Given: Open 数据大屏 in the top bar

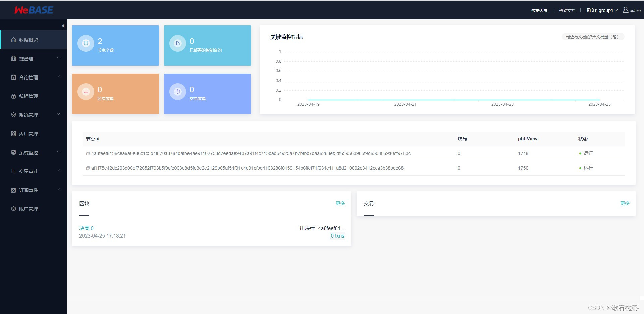Looking at the screenshot, I should coord(539,11).
